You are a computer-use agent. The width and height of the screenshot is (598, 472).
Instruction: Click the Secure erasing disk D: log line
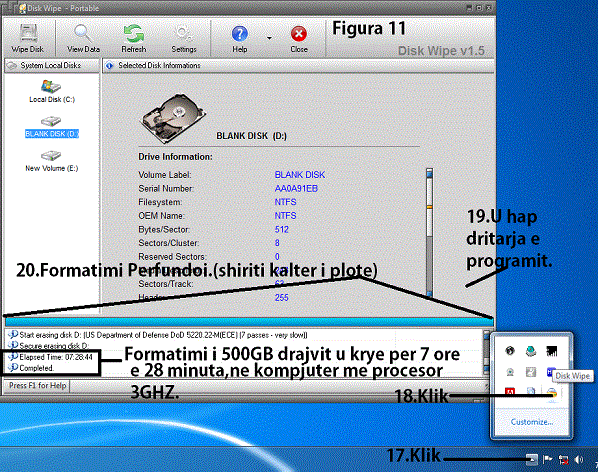tap(49, 345)
